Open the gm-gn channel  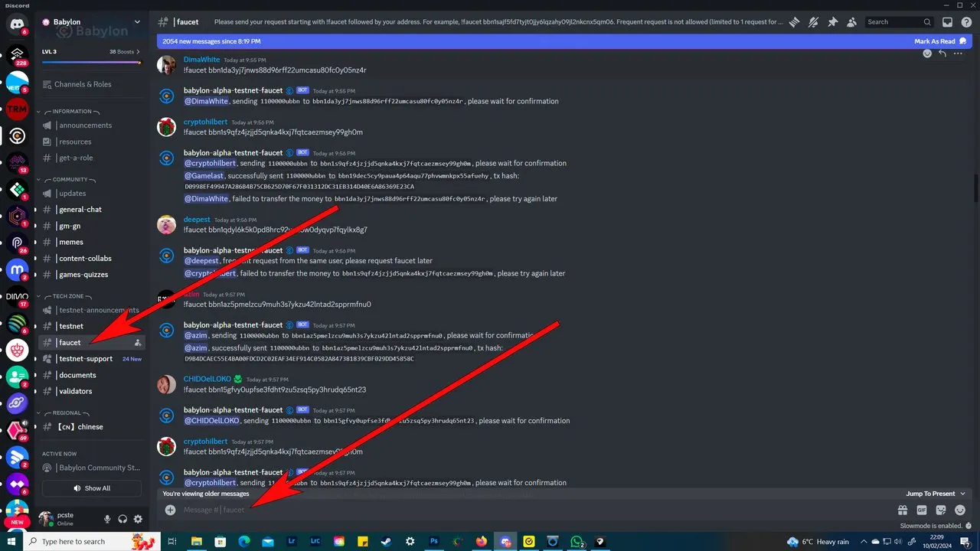[x=92, y=226]
